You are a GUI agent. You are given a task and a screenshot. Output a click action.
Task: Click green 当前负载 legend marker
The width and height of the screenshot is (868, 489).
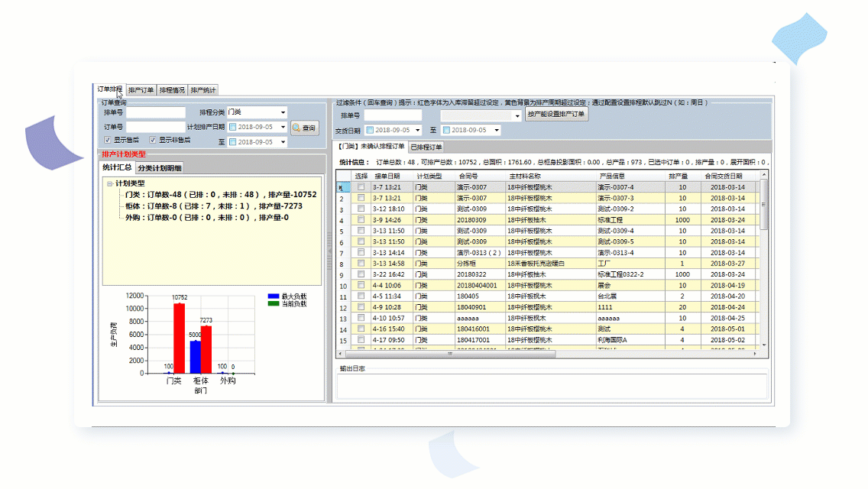coord(274,303)
